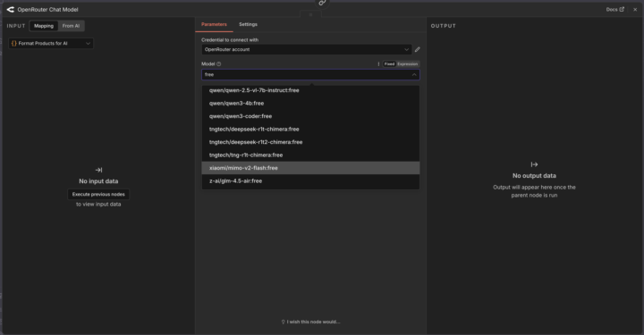Click the drag handle above the Parameters panel
Image resolution: width=644 pixels, height=335 pixels.
(310, 14)
